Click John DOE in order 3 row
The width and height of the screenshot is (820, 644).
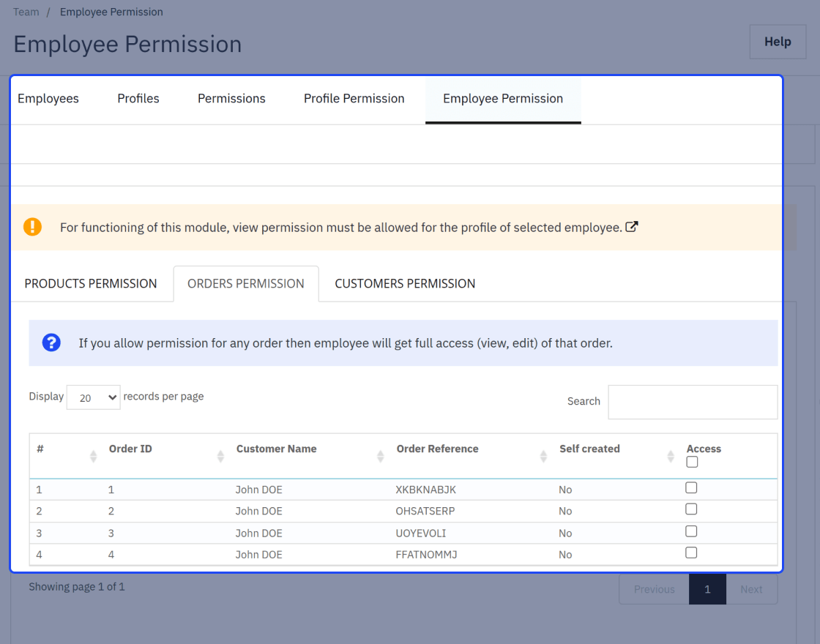(x=258, y=533)
